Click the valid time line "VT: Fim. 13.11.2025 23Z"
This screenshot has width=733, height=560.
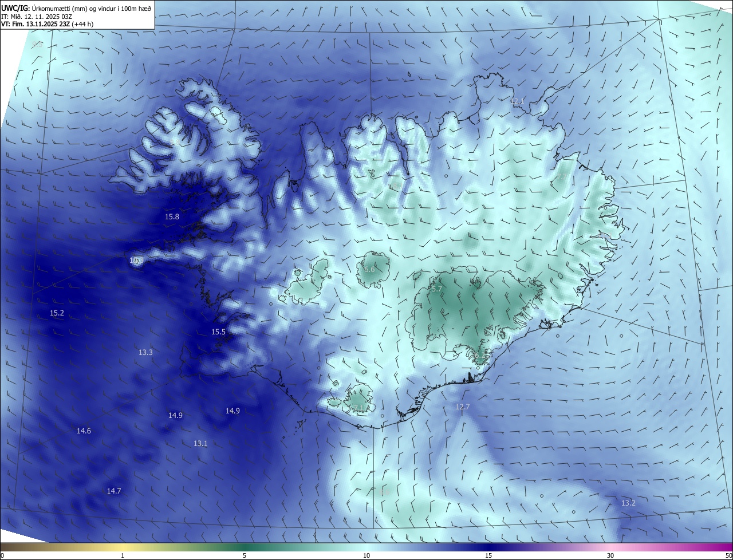35,24
